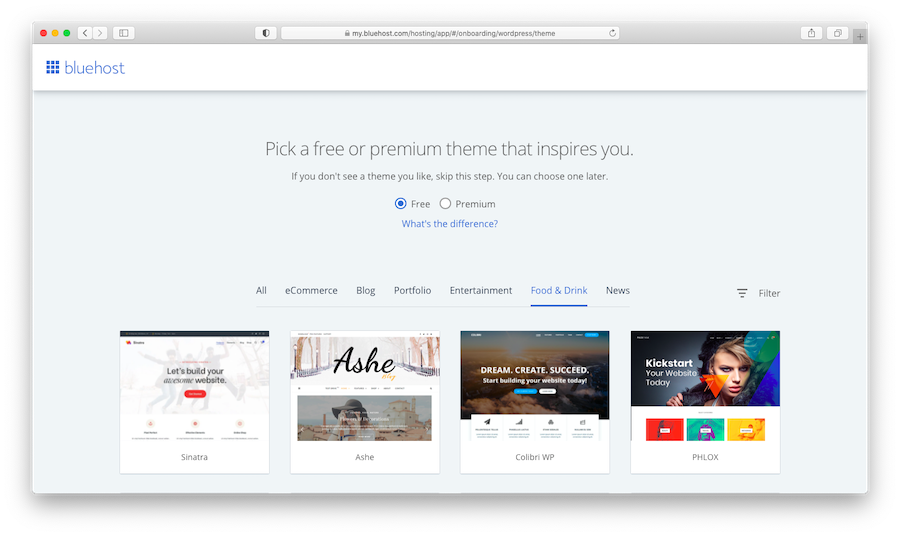Click the Bluehost grid logo icon
This screenshot has height=536, width=900.
pyautogui.click(x=53, y=67)
